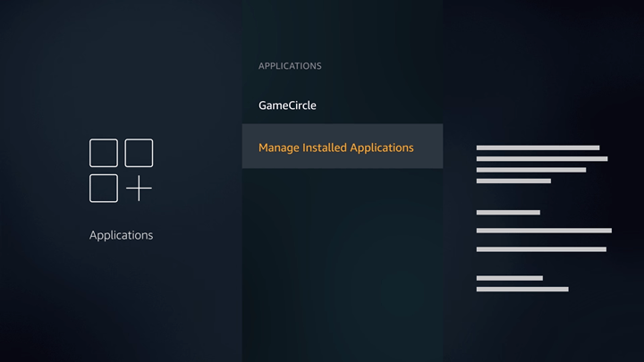Click the APPLICATIONS section header
This screenshot has height=362, width=644.
click(x=290, y=66)
